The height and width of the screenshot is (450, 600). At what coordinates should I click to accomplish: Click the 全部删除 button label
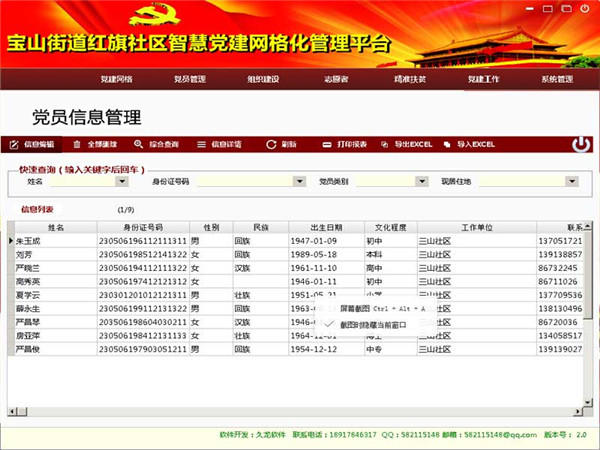pyautogui.click(x=102, y=144)
